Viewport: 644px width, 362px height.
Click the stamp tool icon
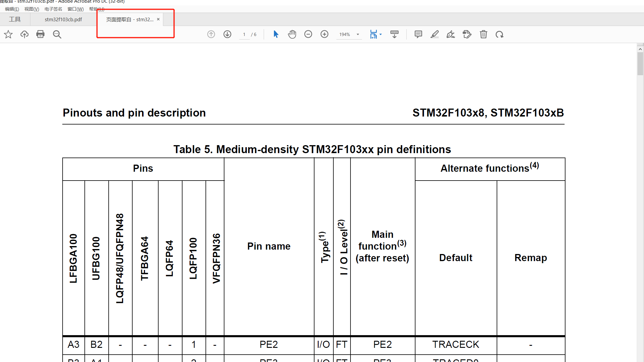467,35
